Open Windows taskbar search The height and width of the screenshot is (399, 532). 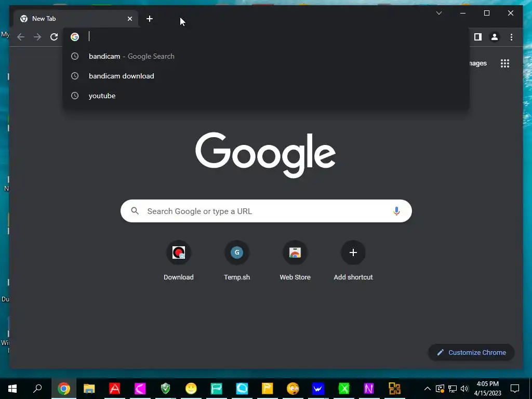[37, 388]
